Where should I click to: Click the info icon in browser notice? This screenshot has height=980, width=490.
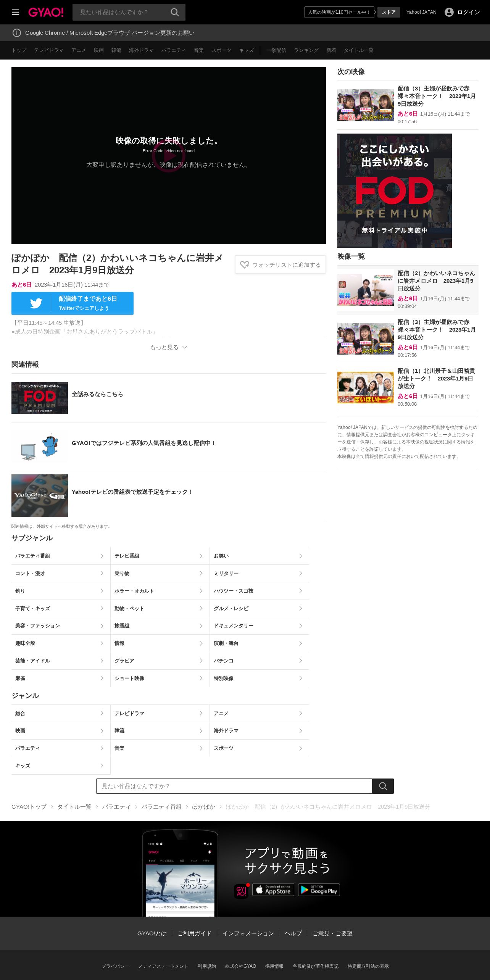pyautogui.click(x=17, y=33)
